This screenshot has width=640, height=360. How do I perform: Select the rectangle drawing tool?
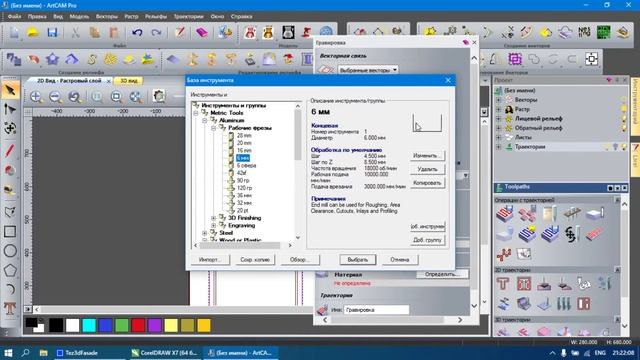tap(10, 231)
